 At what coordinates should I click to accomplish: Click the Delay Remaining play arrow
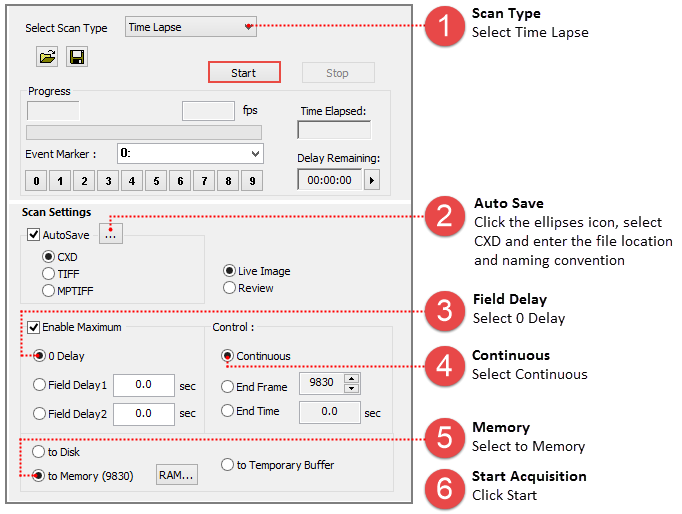[x=372, y=180]
